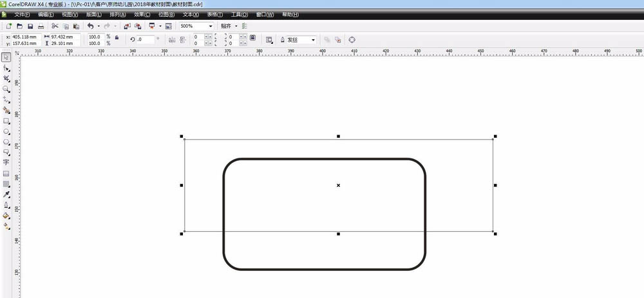644x298 pixels.
Task: Select the Outline pen tool
Action: coord(6,205)
